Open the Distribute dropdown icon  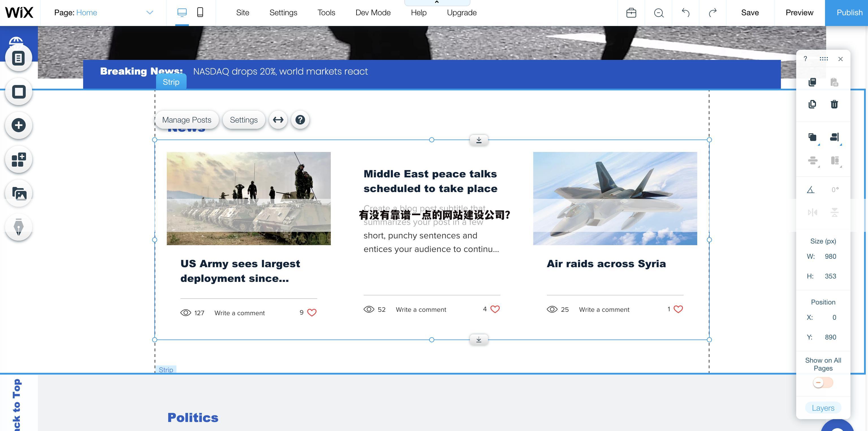coord(813,161)
